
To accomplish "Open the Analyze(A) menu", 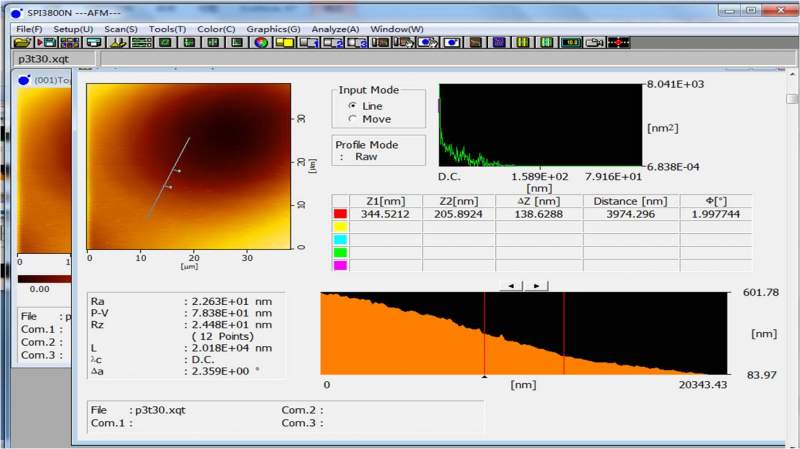I will (335, 29).
